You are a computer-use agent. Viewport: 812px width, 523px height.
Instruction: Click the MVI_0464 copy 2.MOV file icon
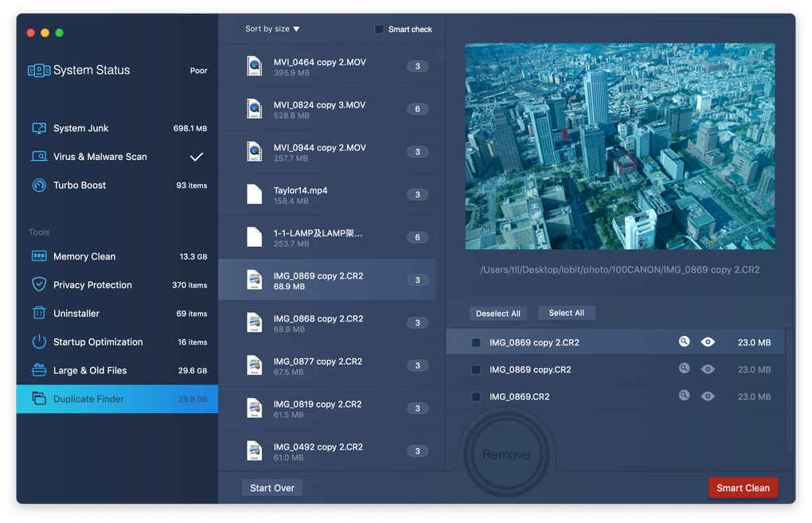coord(254,66)
